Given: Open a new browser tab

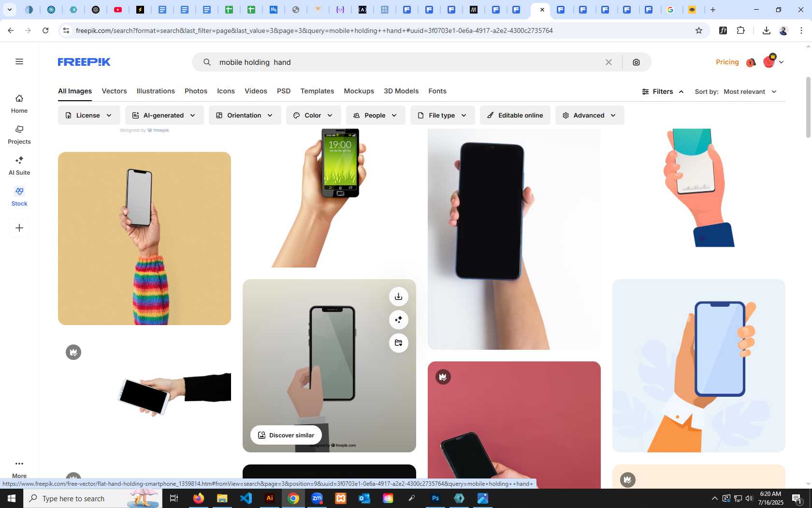Looking at the screenshot, I should click(x=713, y=10).
